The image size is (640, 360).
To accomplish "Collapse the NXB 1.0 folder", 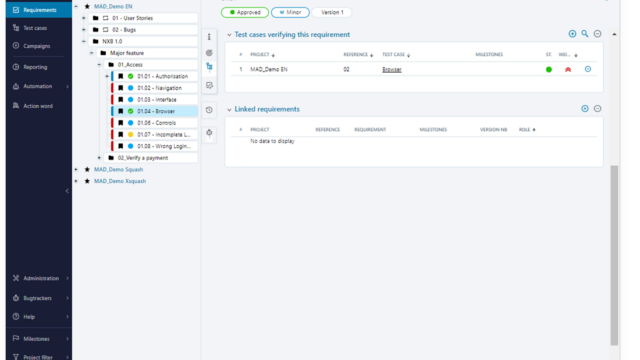I will point(84,41).
